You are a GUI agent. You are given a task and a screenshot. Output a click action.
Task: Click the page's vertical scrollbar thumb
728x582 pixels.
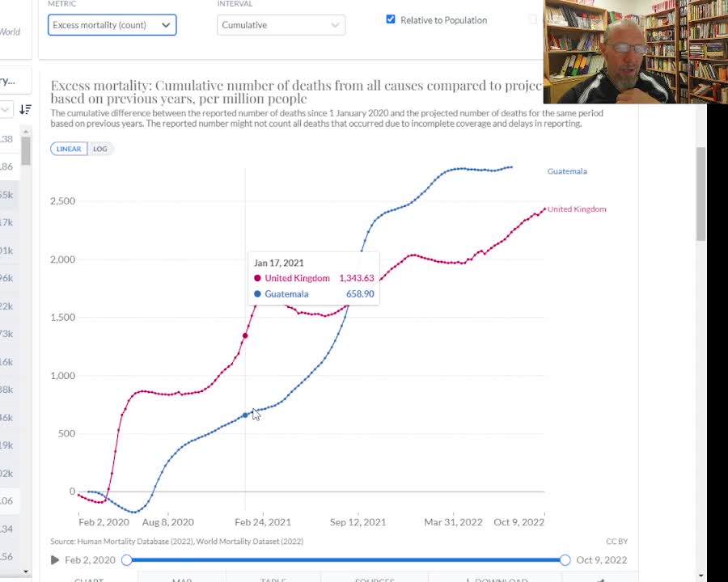[x=700, y=194]
